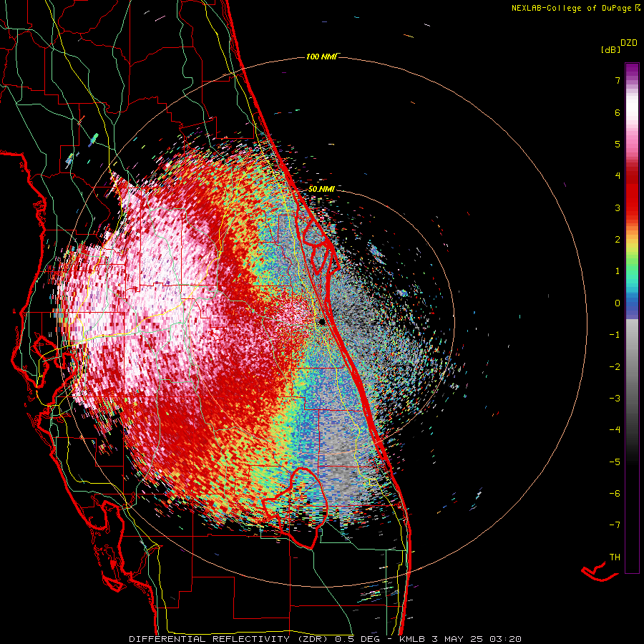Click the [dB] units label
The height and width of the screenshot is (644, 644).
[610, 49]
